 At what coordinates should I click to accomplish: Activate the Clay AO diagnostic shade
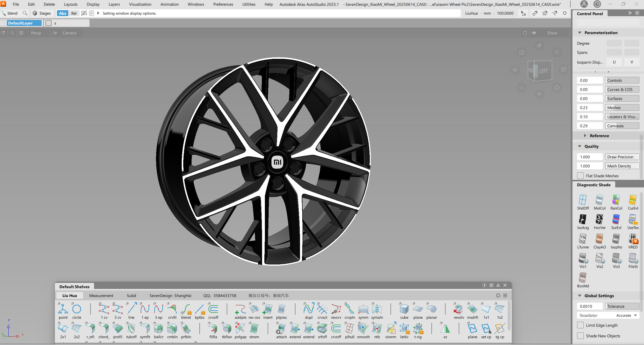[599, 239]
